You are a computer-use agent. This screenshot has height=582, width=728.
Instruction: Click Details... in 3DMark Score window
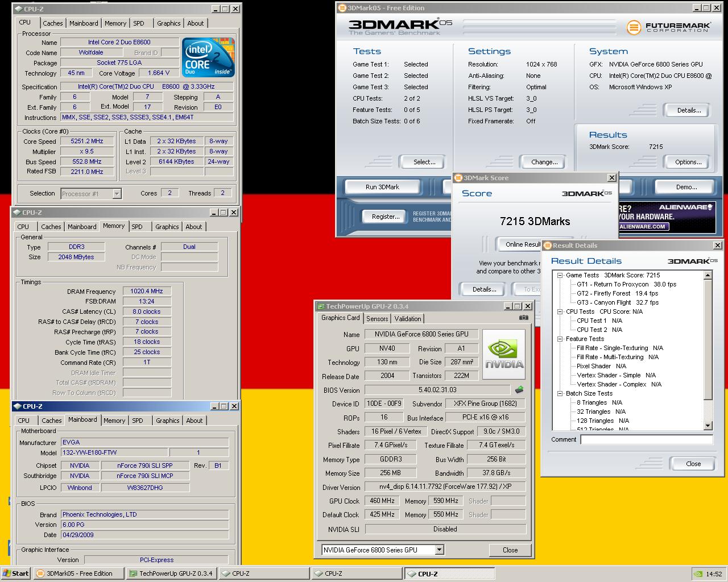click(484, 289)
